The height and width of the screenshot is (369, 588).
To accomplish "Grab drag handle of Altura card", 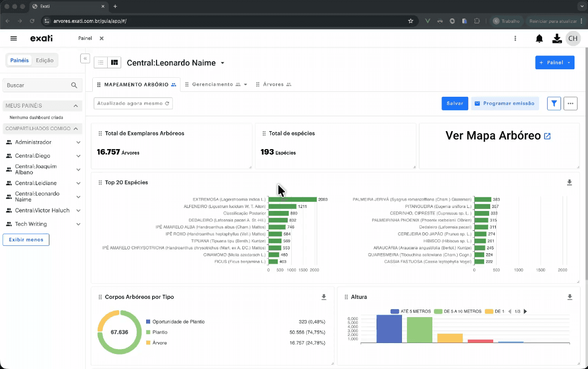I will (x=346, y=297).
